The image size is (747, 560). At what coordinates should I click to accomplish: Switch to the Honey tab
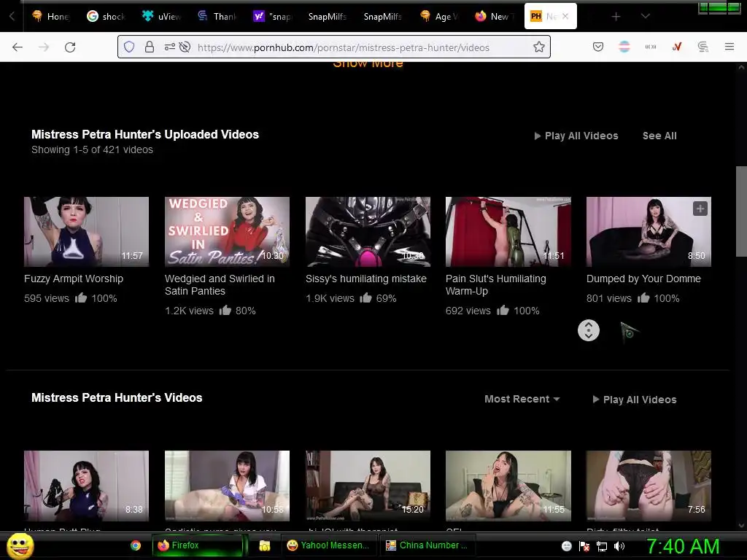coord(50,16)
